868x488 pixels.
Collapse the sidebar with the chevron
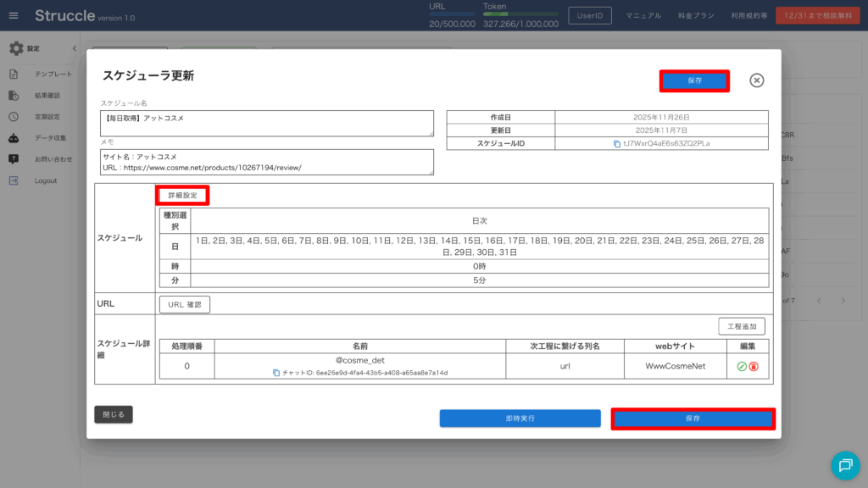pos(74,49)
